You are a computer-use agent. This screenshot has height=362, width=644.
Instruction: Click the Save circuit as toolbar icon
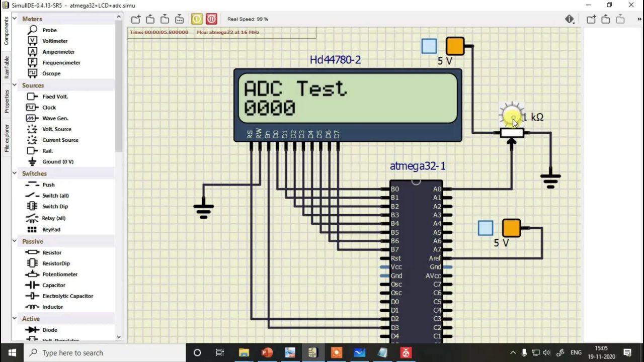tap(179, 19)
